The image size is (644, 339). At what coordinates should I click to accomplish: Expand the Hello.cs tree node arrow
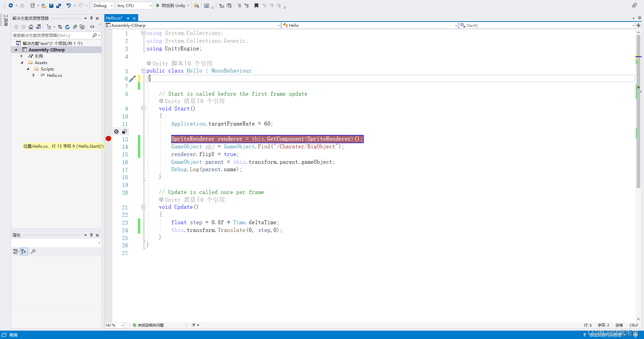[34, 75]
